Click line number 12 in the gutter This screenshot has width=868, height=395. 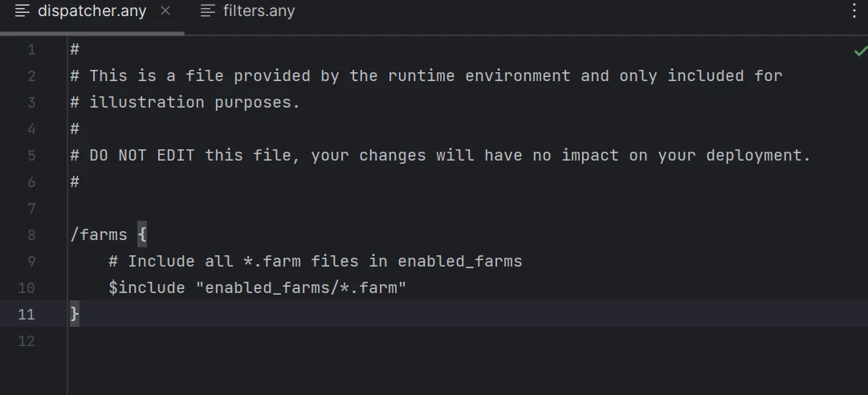click(26, 341)
